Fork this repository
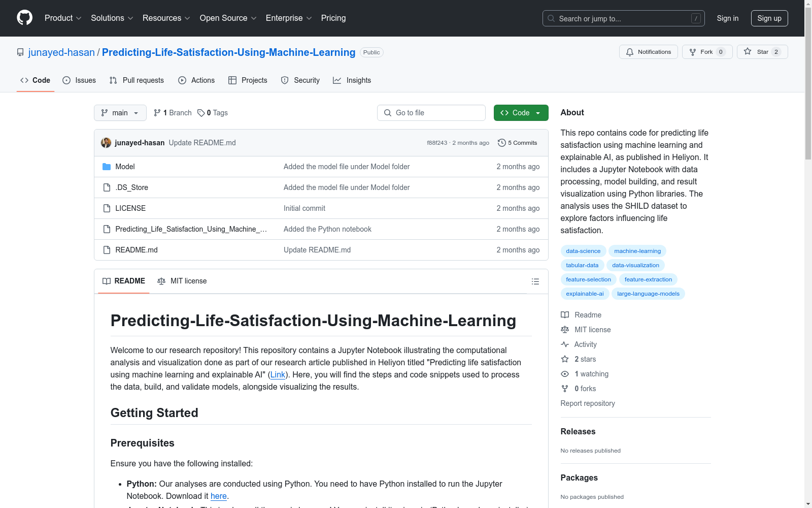Screen dimensions: 812x508 tap(707, 52)
